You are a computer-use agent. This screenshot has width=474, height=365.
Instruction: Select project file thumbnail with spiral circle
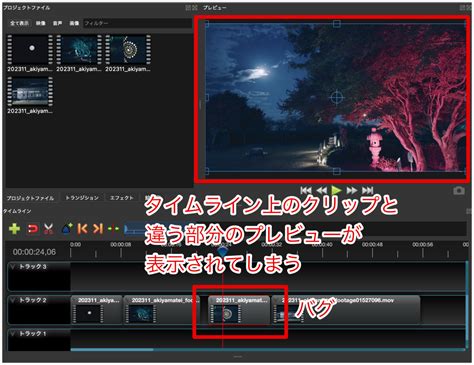coord(128,49)
